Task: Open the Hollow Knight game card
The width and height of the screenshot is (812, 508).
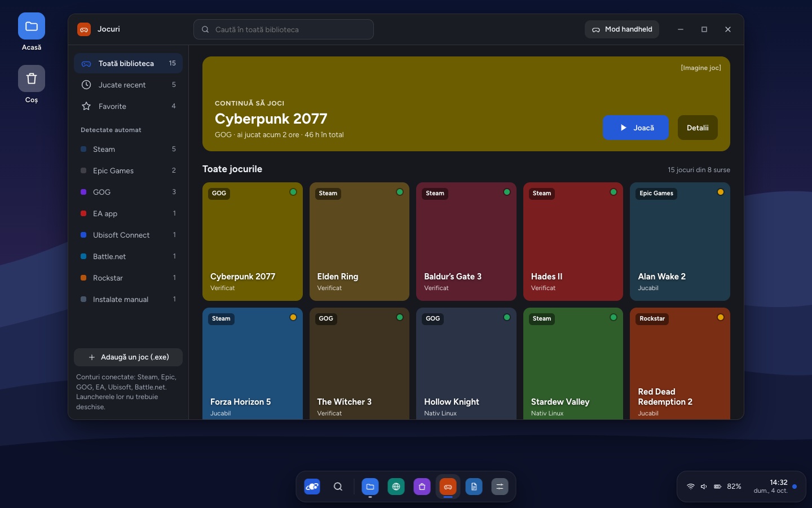Action: (466, 364)
